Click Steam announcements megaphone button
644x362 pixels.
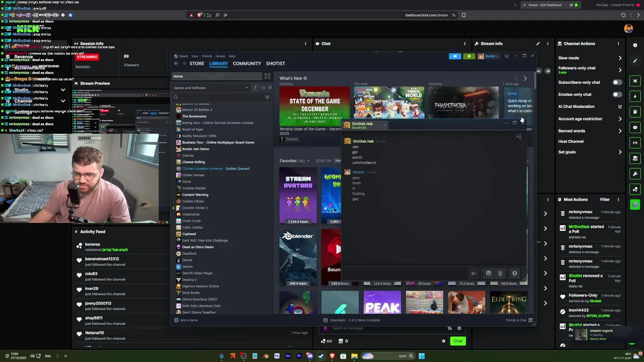pyautogui.click(x=455, y=56)
